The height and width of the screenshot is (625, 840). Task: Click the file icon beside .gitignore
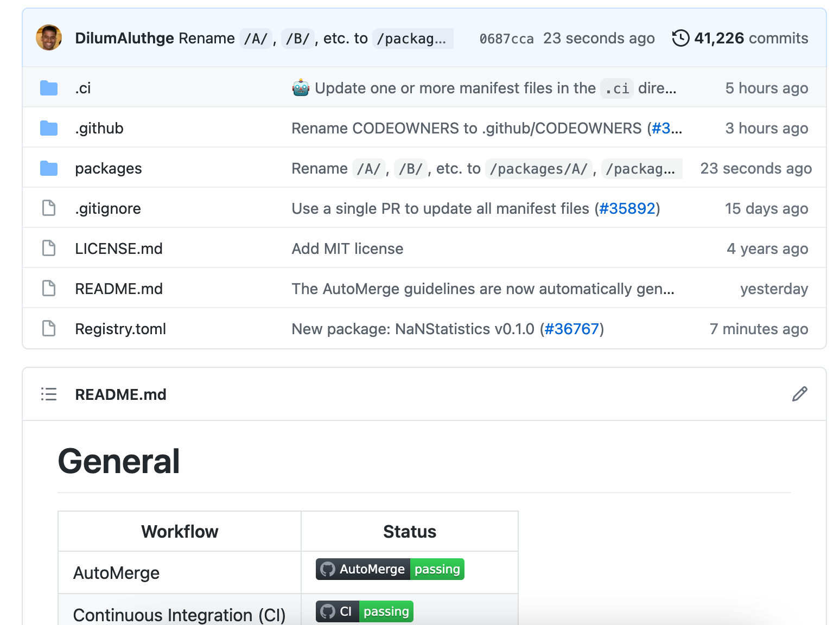coord(49,208)
